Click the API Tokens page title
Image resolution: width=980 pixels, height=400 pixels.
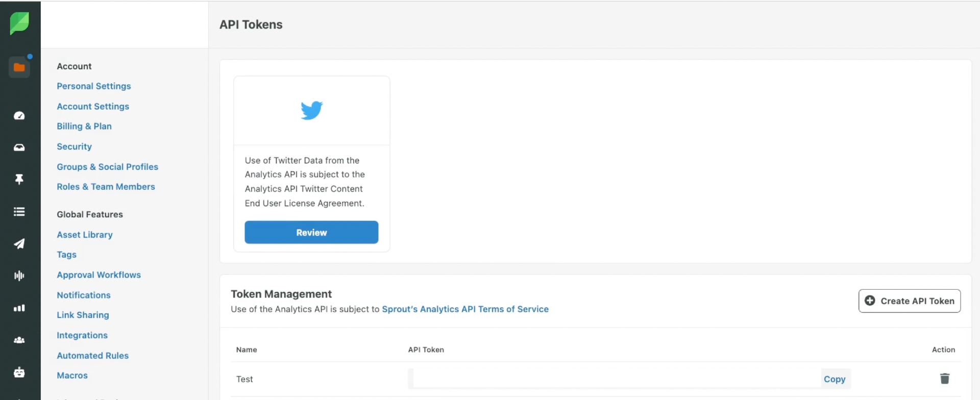(x=251, y=24)
